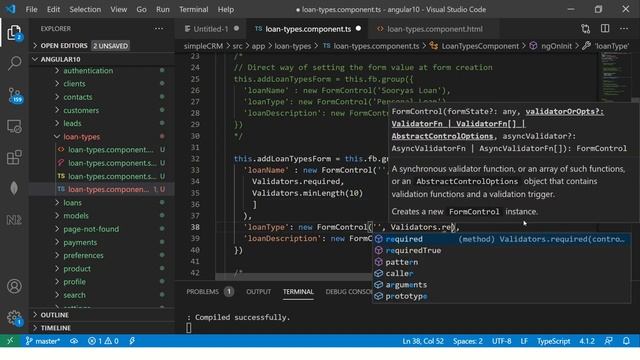Click Spaces: 2 indentation setting
Viewport: 640px width, 360px height.
pyautogui.click(x=467, y=341)
